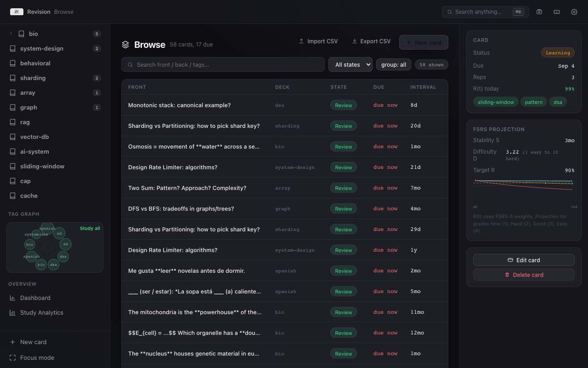588x368 pixels.
Task: Click the bar chart icon beside Study Analytics
Action: point(12,312)
